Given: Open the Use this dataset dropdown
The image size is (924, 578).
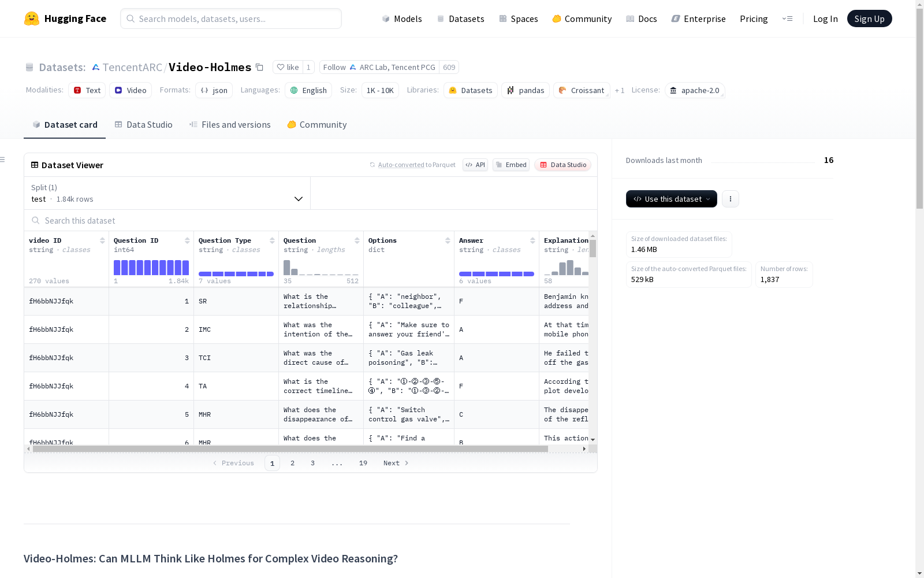Looking at the screenshot, I should click(x=672, y=199).
